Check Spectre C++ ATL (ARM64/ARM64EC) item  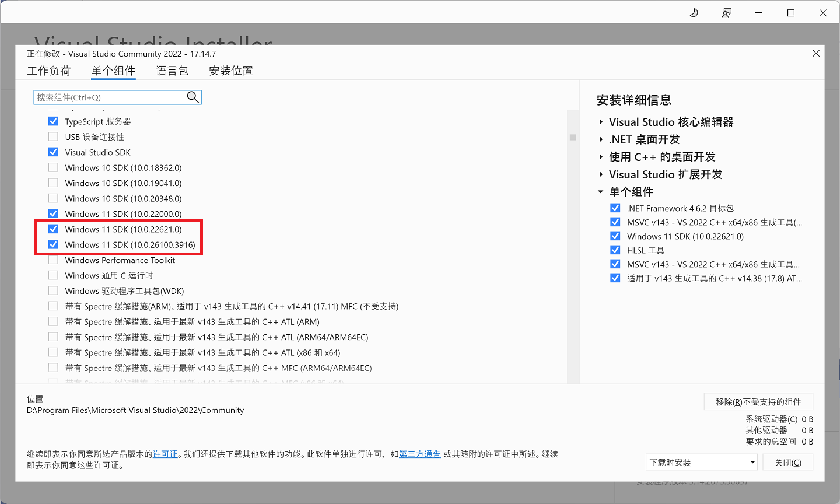(53, 337)
